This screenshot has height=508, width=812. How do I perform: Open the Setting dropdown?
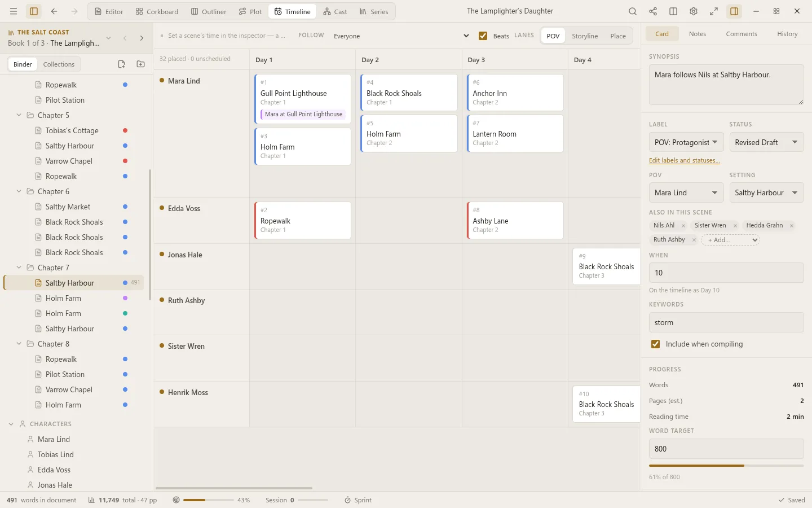pos(766,192)
